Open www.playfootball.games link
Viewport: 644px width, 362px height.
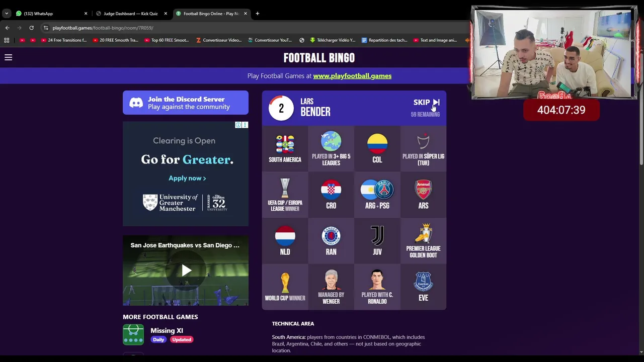352,76
